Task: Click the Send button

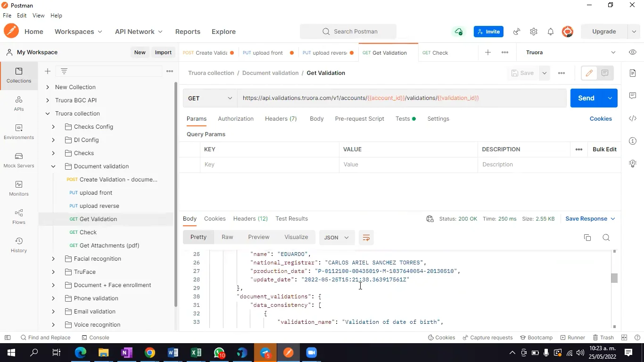Action: point(586,98)
